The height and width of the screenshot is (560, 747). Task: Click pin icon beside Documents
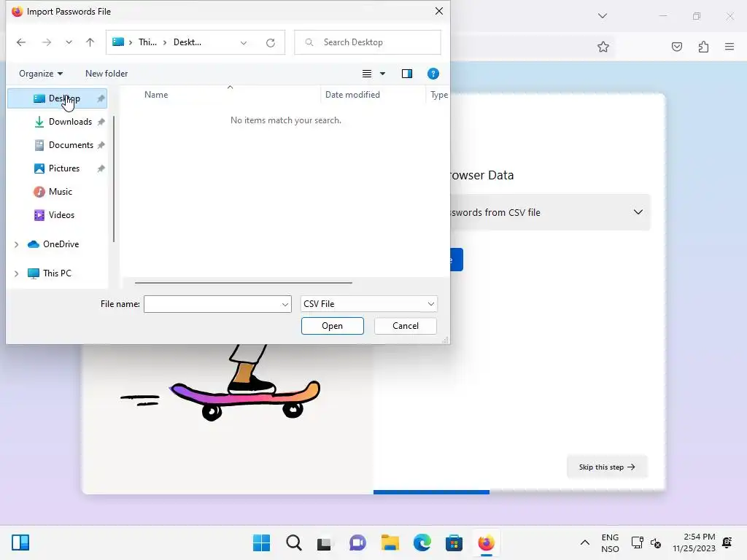(x=101, y=145)
